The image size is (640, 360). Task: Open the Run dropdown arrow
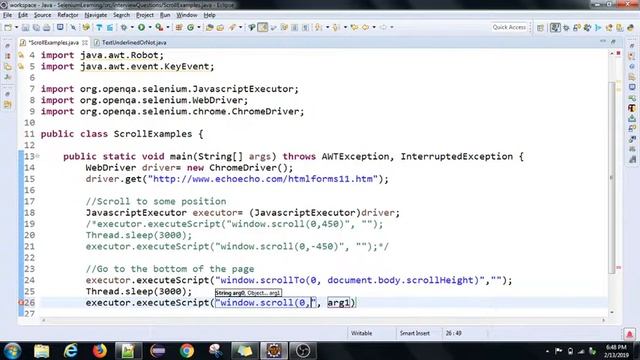pos(150,27)
